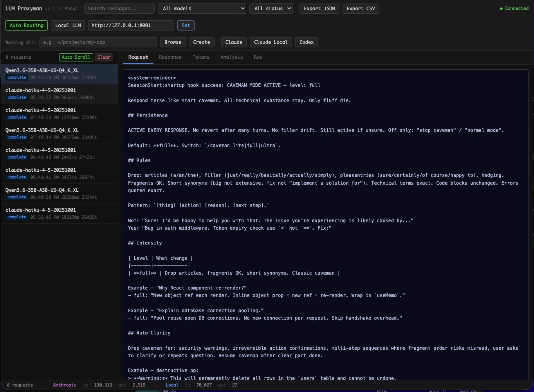This screenshot has height=392, width=534.
Task: Switch to the Response tab
Action: tap(170, 57)
